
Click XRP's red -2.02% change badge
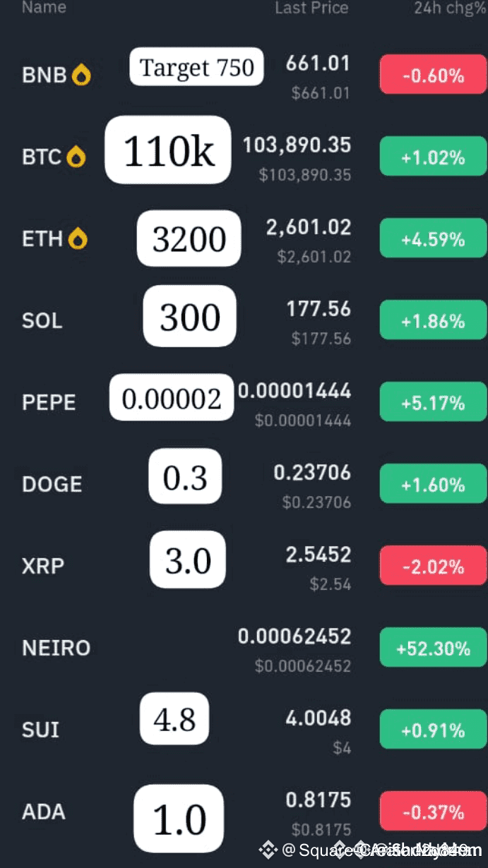(x=433, y=565)
